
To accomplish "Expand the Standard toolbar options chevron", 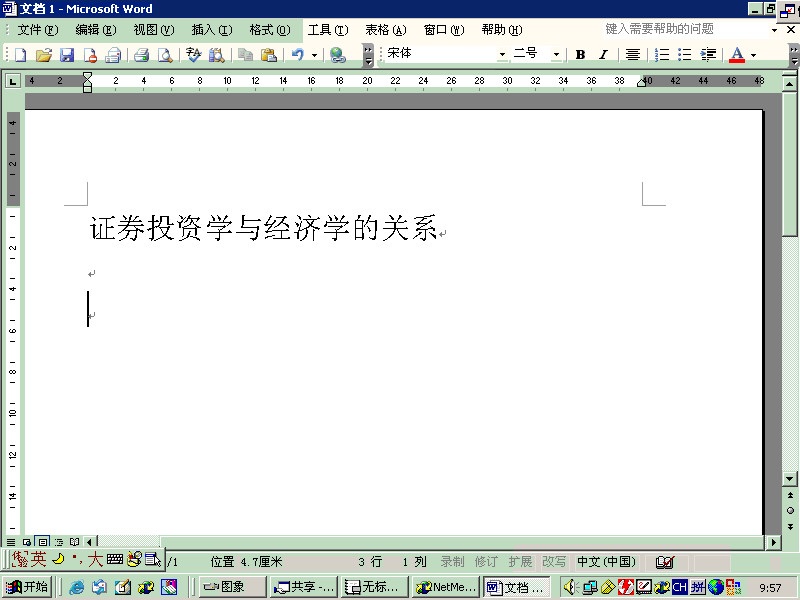I will (x=368, y=55).
